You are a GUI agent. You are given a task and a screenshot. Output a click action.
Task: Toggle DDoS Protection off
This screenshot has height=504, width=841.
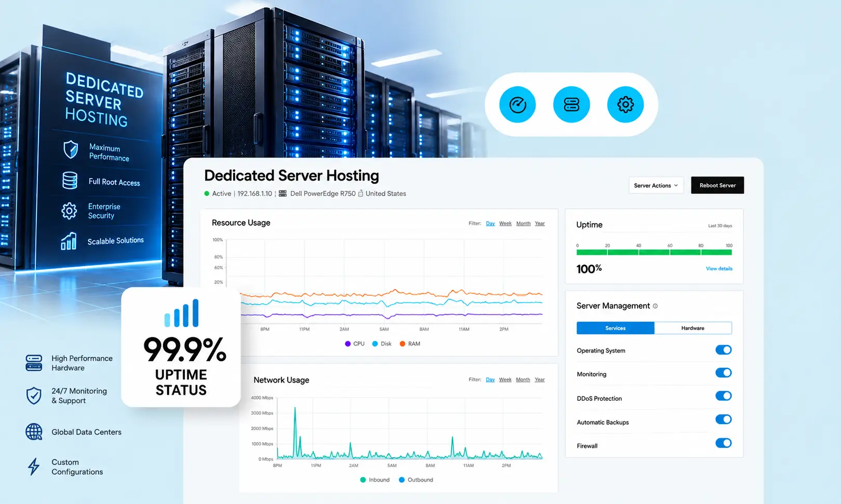pyautogui.click(x=724, y=396)
